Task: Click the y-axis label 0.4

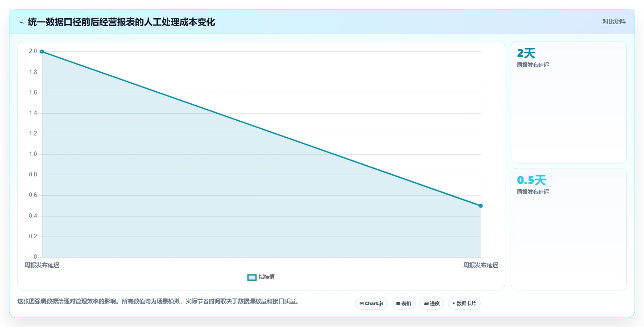Action: point(33,216)
